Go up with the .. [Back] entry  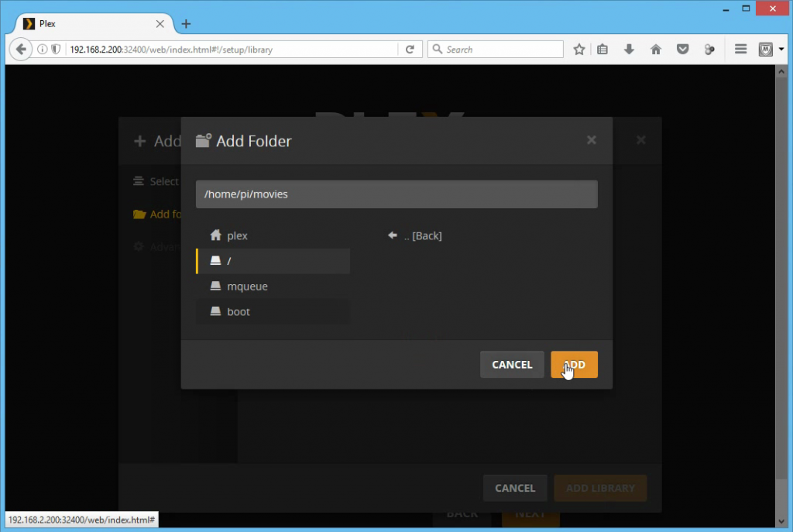click(415, 235)
